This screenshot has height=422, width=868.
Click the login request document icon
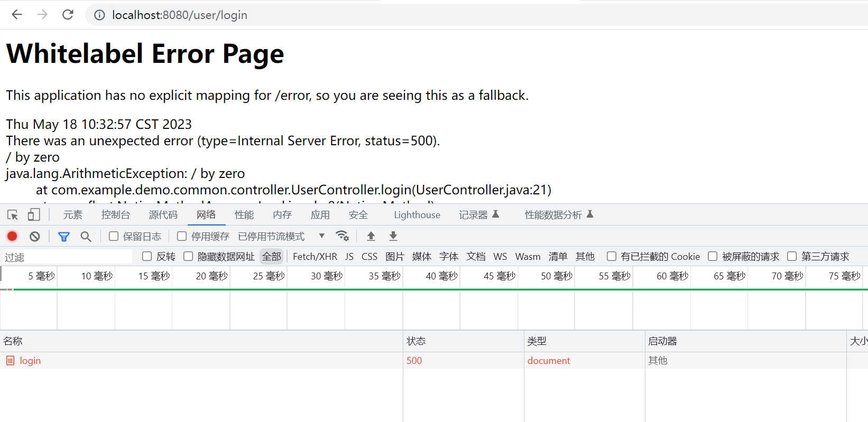pyautogui.click(x=10, y=361)
